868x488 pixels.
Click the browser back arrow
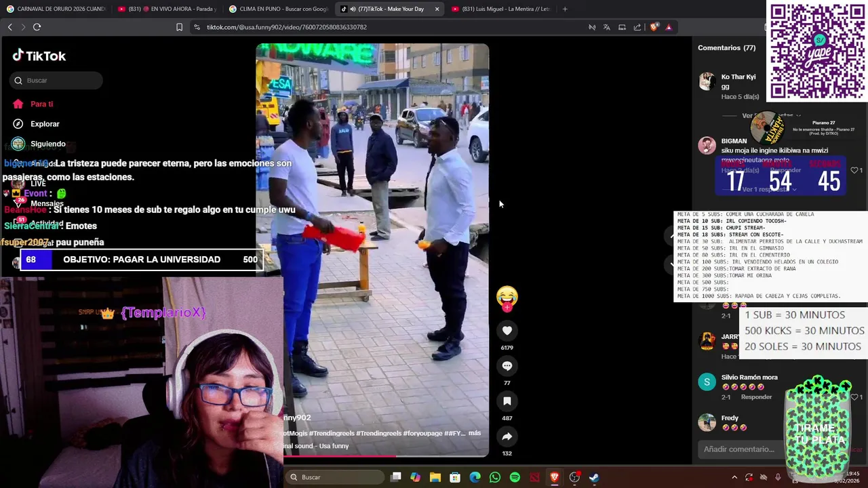click(x=9, y=27)
